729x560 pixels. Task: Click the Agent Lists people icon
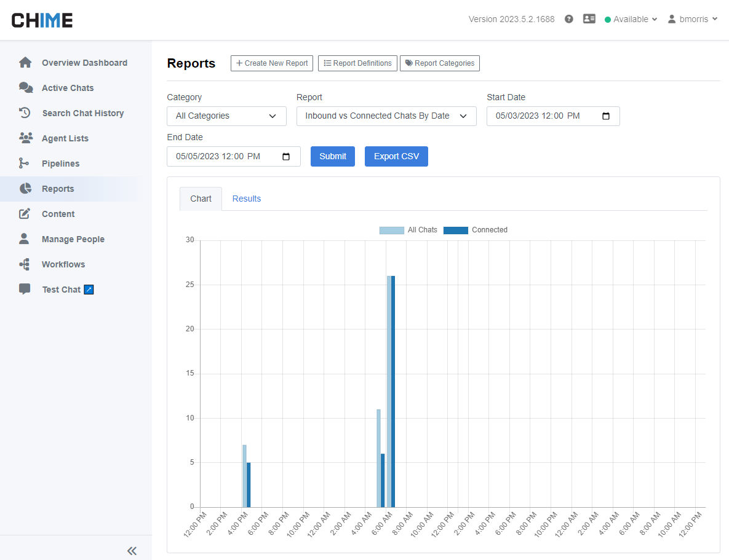(25, 138)
